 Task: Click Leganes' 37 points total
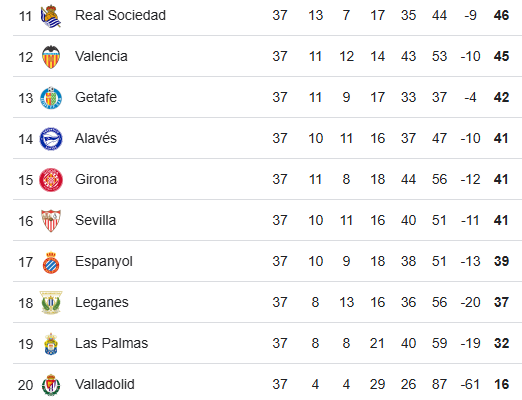[501, 302]
